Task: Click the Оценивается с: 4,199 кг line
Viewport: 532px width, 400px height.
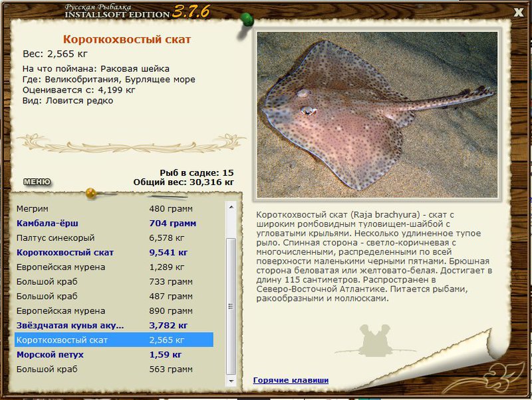Action: (x=78, y=90)
